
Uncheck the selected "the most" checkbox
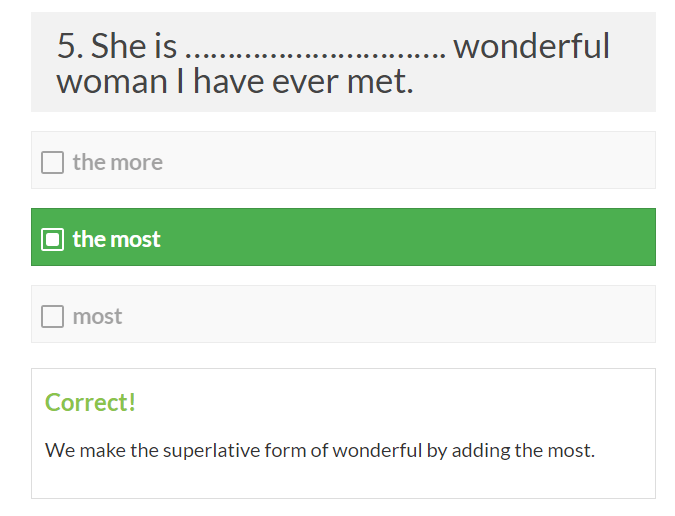[52, 239]
